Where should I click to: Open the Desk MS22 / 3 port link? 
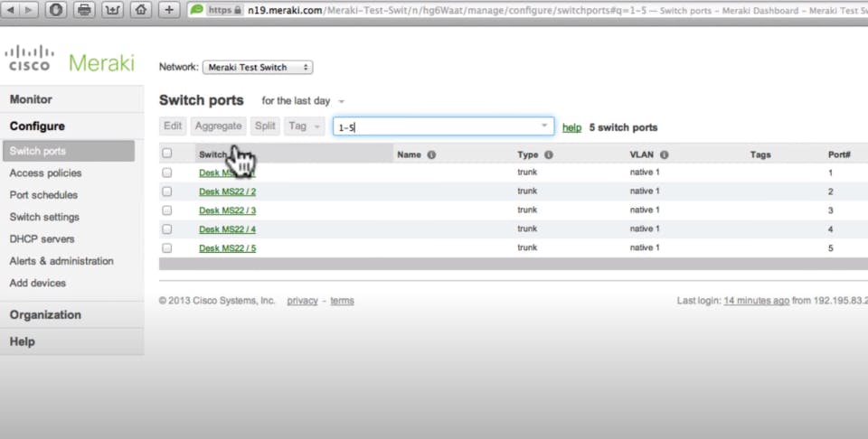[x=228, y=210]
